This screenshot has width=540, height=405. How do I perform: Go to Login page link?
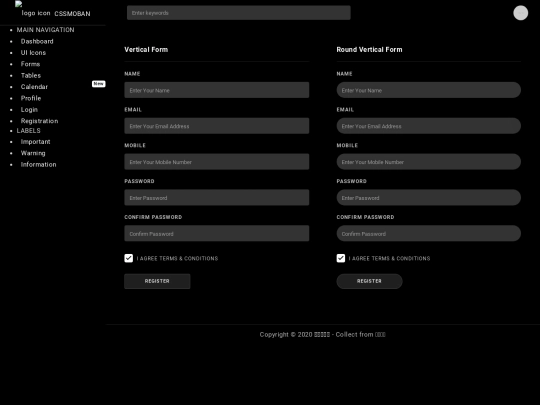(29, 110)
